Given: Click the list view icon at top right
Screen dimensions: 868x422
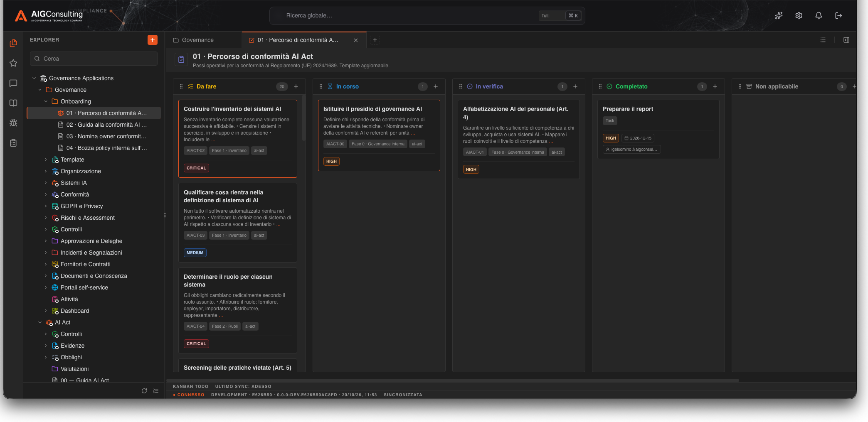Looking at the screenshot, I should [823, 40].
